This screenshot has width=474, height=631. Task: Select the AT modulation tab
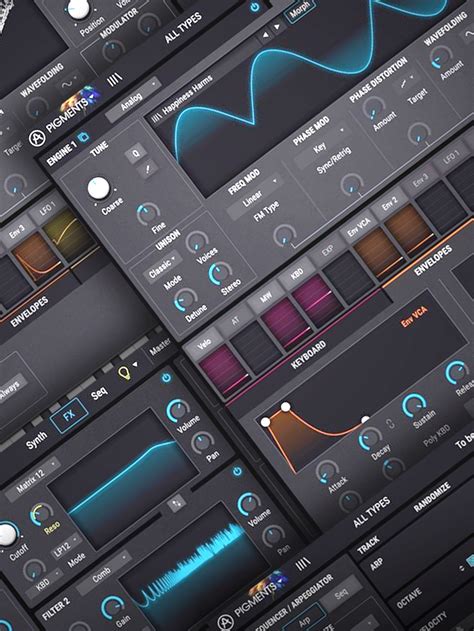[x=235, y=320]
